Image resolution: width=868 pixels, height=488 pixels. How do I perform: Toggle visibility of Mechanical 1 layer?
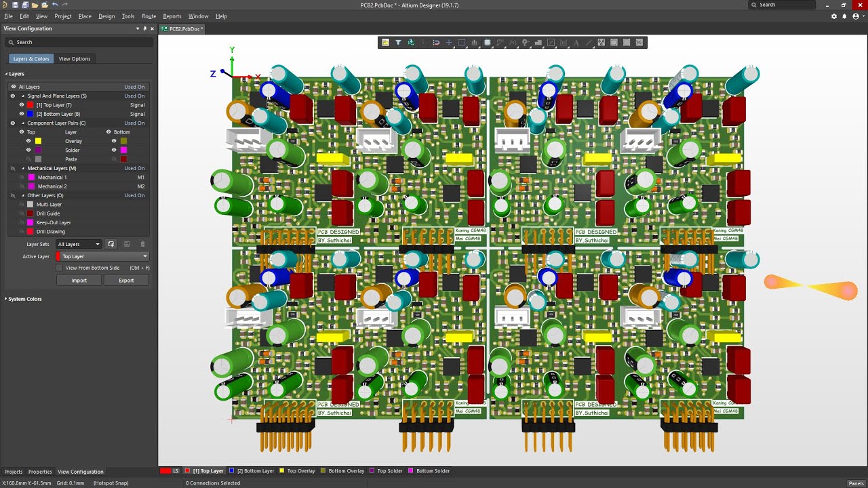tap(22, 178)
